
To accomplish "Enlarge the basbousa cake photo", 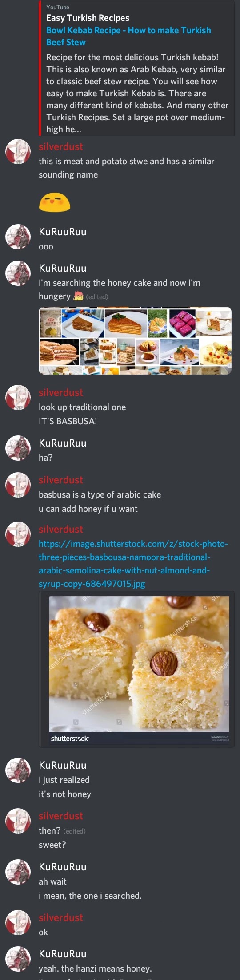I will click(x=139, y=664).
